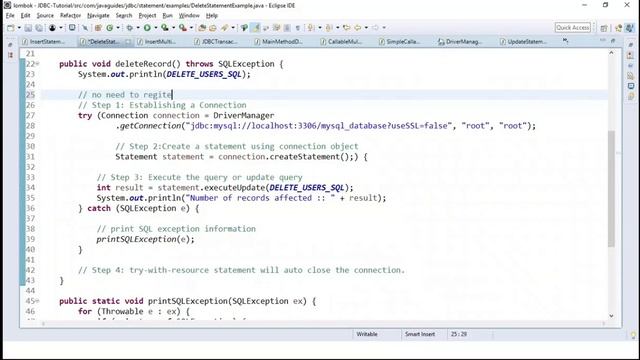
Task: Click the Forward navigation arrow icon
Action: pyautogui.click(x=375, y=28)
